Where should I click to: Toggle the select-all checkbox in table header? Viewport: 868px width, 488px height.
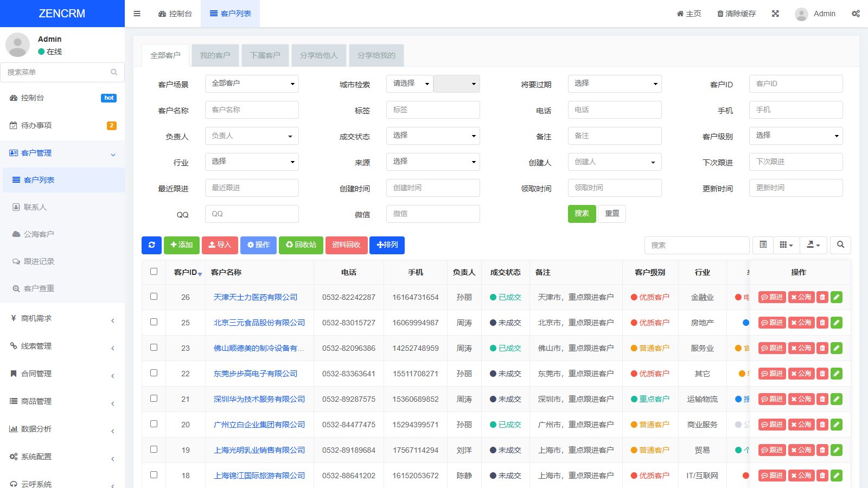coord(154,271)
